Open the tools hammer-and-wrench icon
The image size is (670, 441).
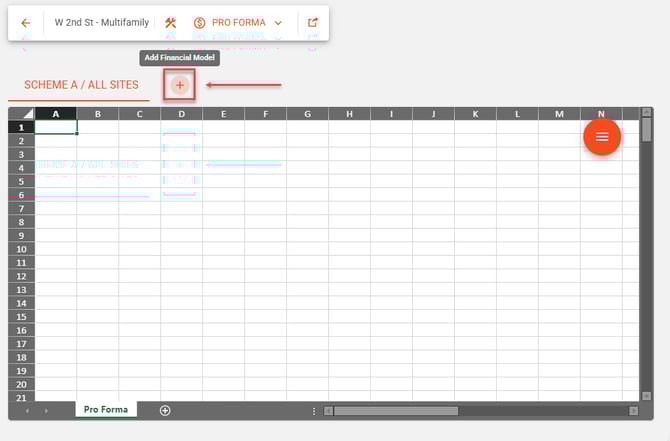pos(171,22)
